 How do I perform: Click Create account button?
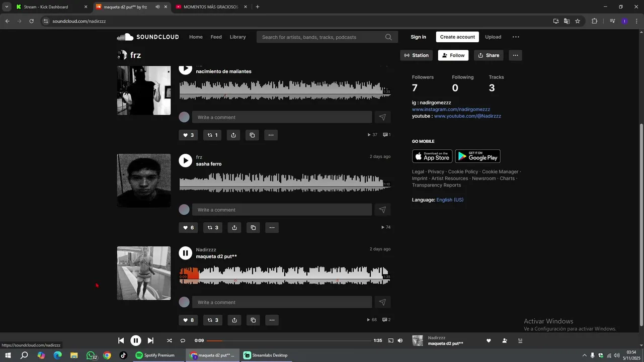tap(457, 37)
